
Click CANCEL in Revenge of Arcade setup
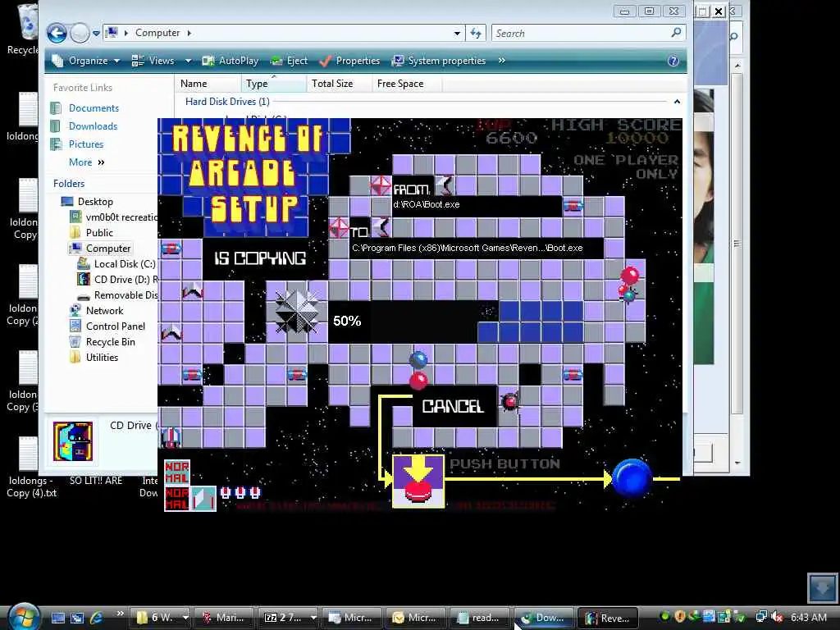[453, 407]
